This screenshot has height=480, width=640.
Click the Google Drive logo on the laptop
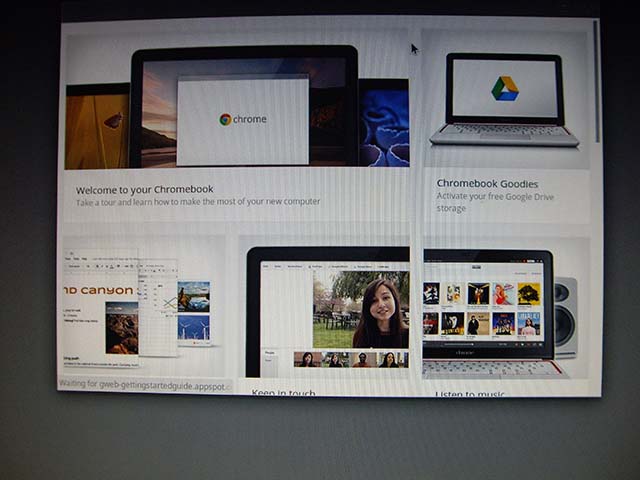pos(504,88)
